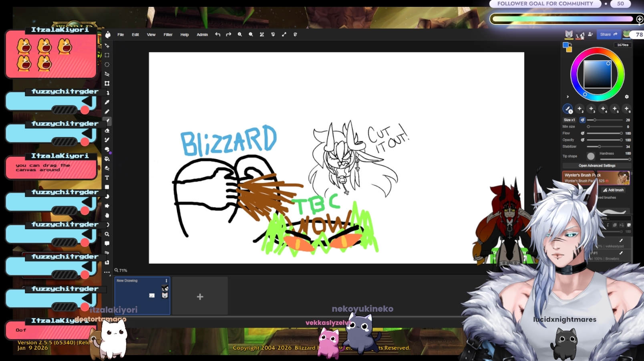Open the Filter menu
Screen dimensions: 644x361
point(168,34)
